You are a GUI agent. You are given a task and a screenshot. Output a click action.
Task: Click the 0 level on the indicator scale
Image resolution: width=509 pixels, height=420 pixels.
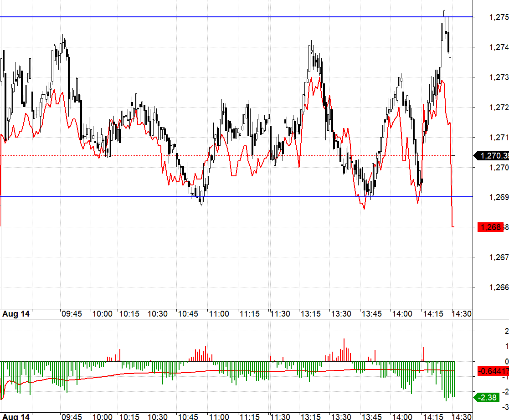pos(506,362)
